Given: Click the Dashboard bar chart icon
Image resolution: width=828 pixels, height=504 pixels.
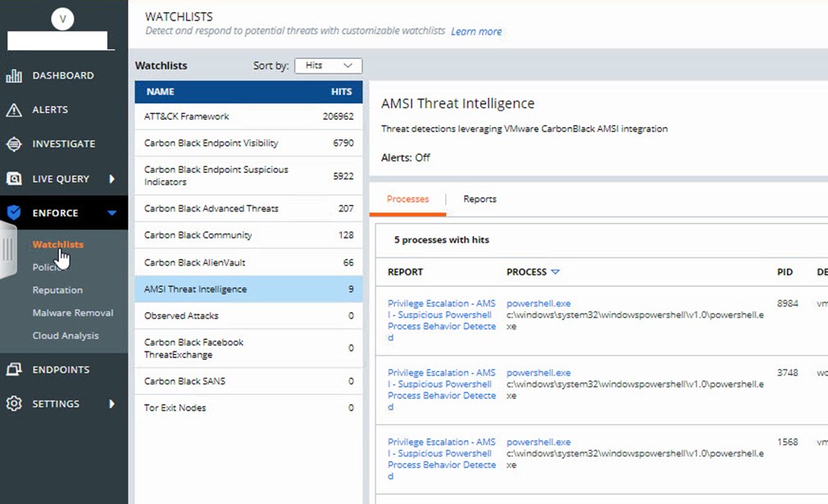Looking at the screenshot, I should pos(14,76).
